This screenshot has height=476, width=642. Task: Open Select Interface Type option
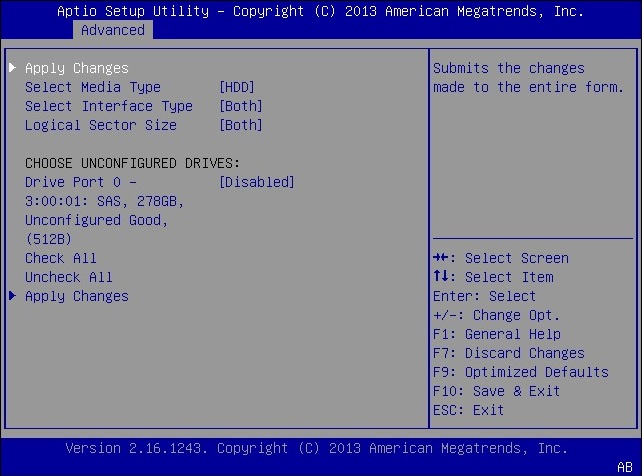click(x=109, y=106)
